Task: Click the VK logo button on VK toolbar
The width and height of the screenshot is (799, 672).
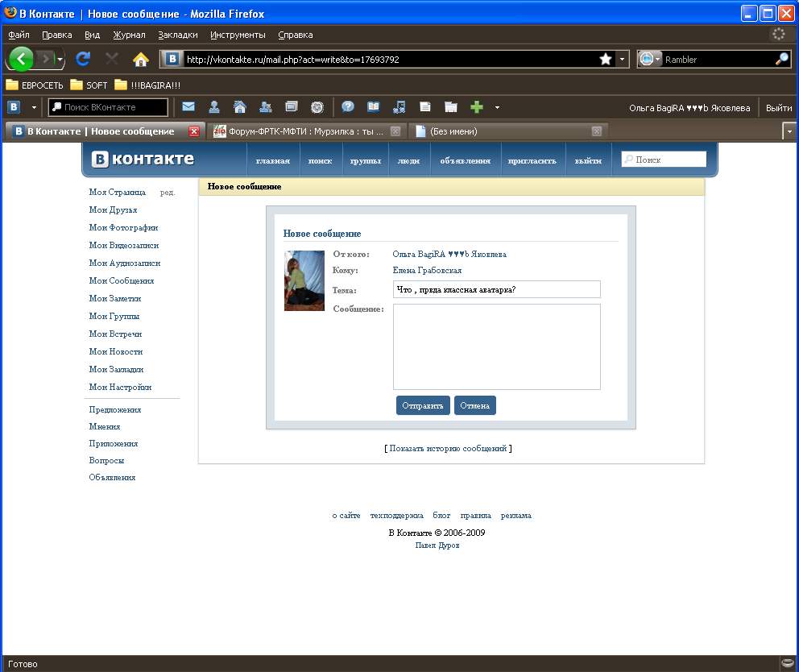Action: (14, 107)
